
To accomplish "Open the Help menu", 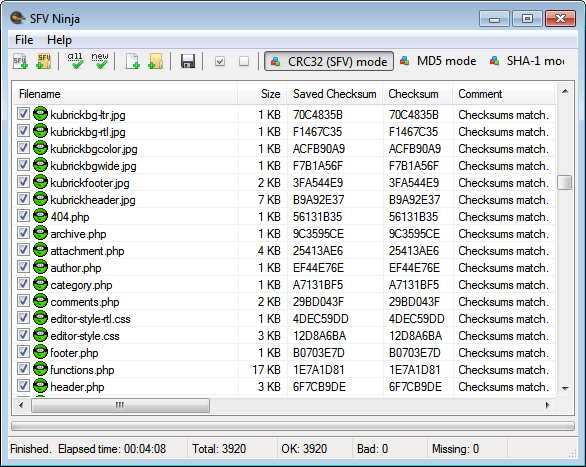I will (59, 40).
